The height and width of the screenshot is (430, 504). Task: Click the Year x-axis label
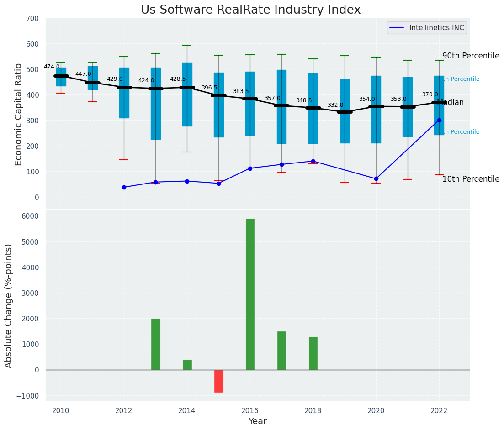pyautogui.click(x=257, y=421)
